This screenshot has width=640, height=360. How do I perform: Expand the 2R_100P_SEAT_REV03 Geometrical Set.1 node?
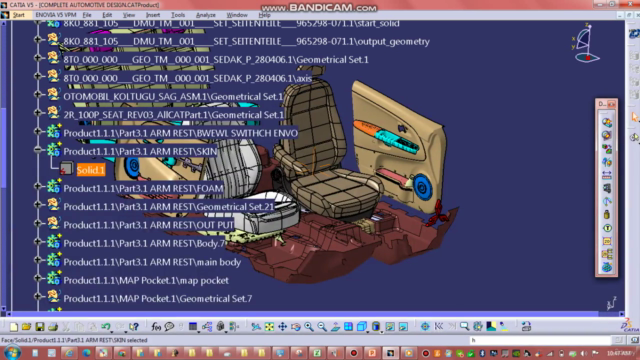pyautogui.click(x=38, y=113)
